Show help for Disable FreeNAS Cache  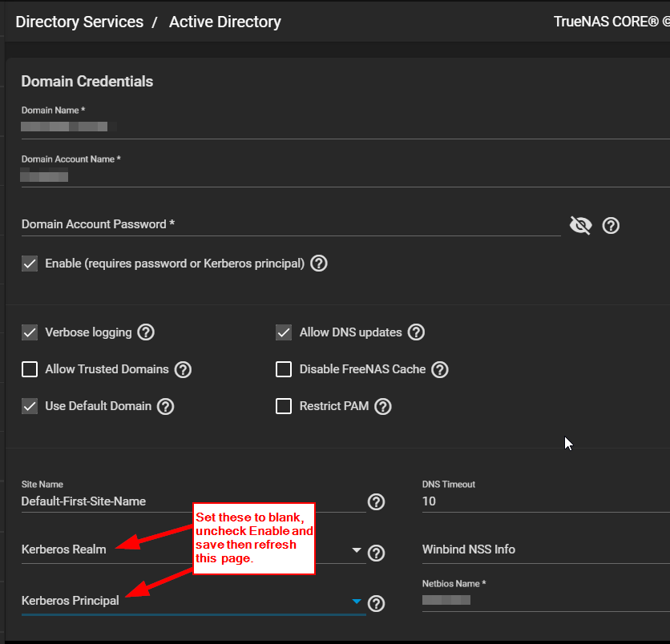click(440, 369)
